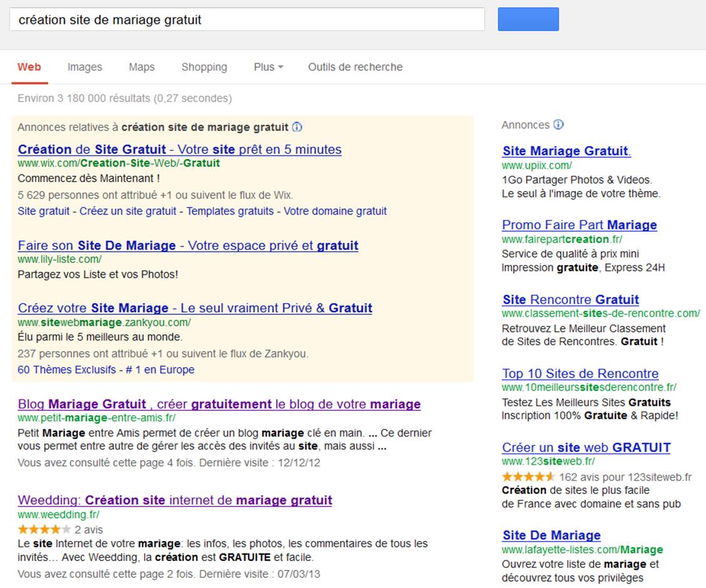706x588 pixels.
Task: Open 'Votre domaine gratuit' sitelink
Action: tap(335, 211)
